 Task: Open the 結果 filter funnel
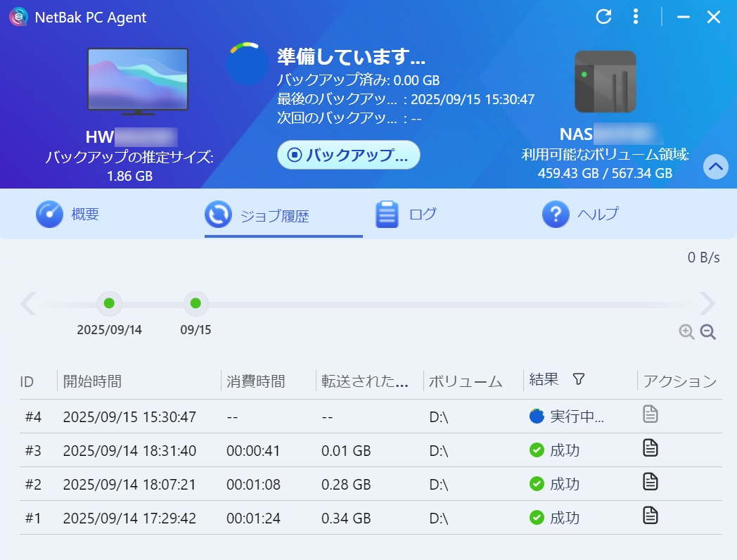coord(579,379)
